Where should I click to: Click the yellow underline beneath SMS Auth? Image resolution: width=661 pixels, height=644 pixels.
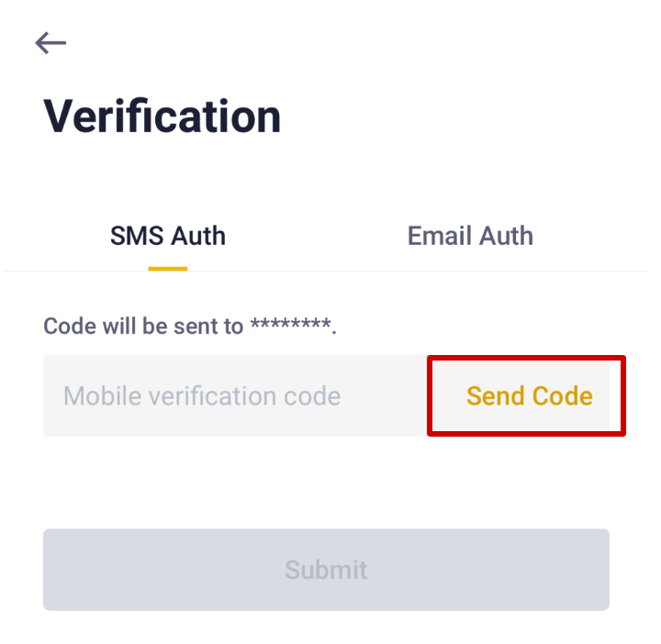pos(168,269)
